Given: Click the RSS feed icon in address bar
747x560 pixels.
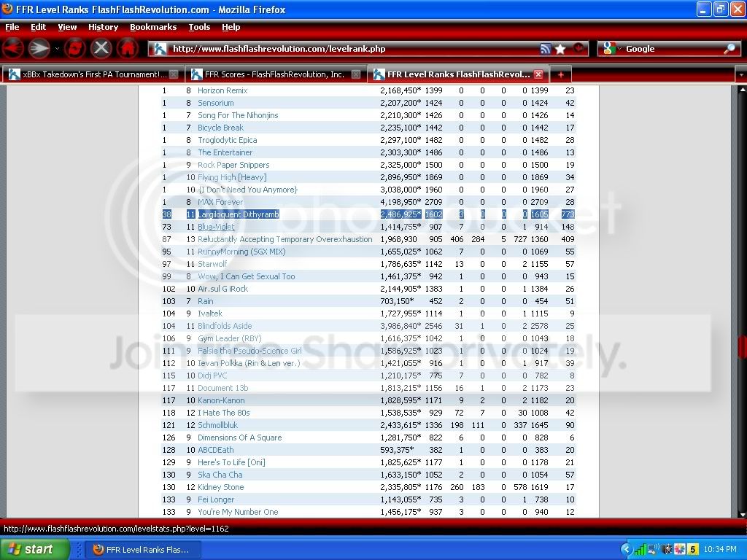Looking at the screenshot, I should (x=545, y=49).
